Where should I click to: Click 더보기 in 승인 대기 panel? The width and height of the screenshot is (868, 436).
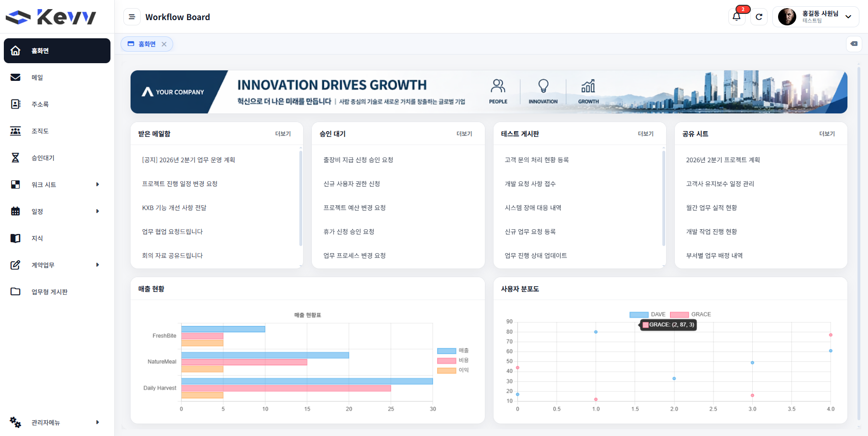pos(464,134)
